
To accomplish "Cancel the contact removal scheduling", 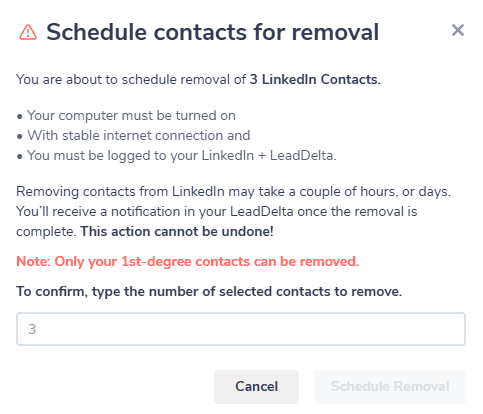I will (256, 387).
